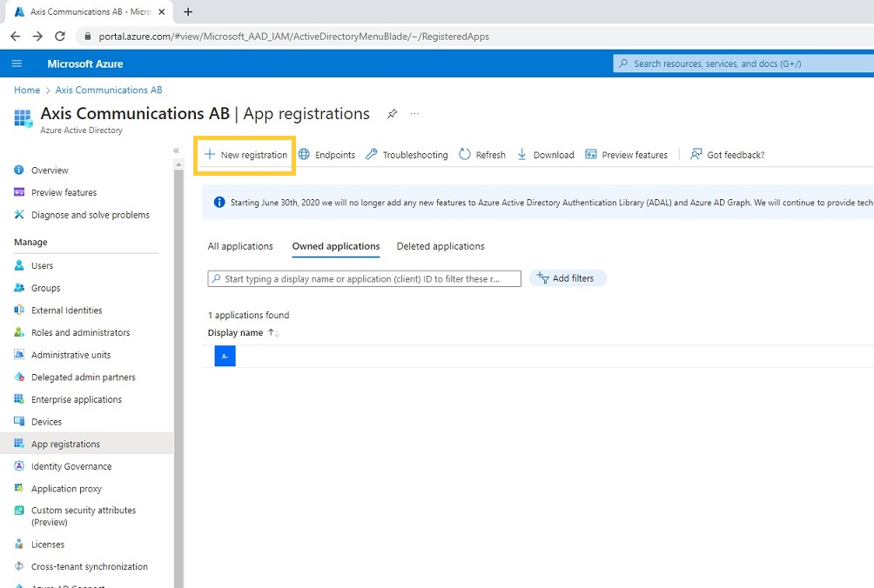
Task: Click the Devices icon in sidebar
Action: 19,421
